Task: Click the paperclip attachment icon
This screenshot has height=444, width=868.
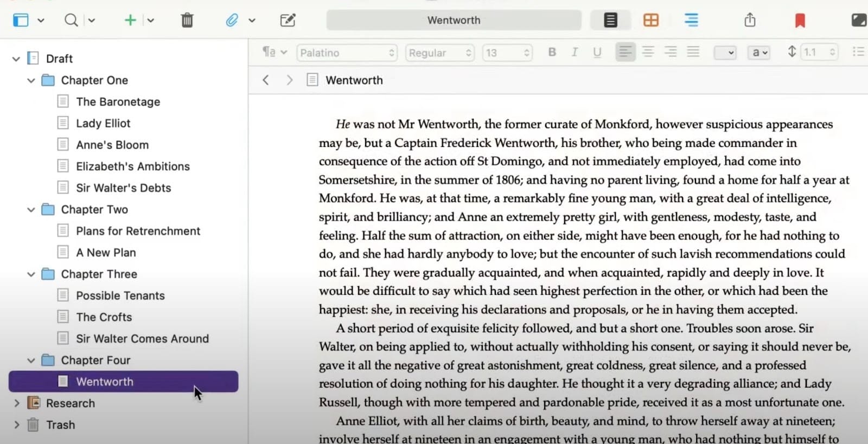Action: [x=232, y=21]
